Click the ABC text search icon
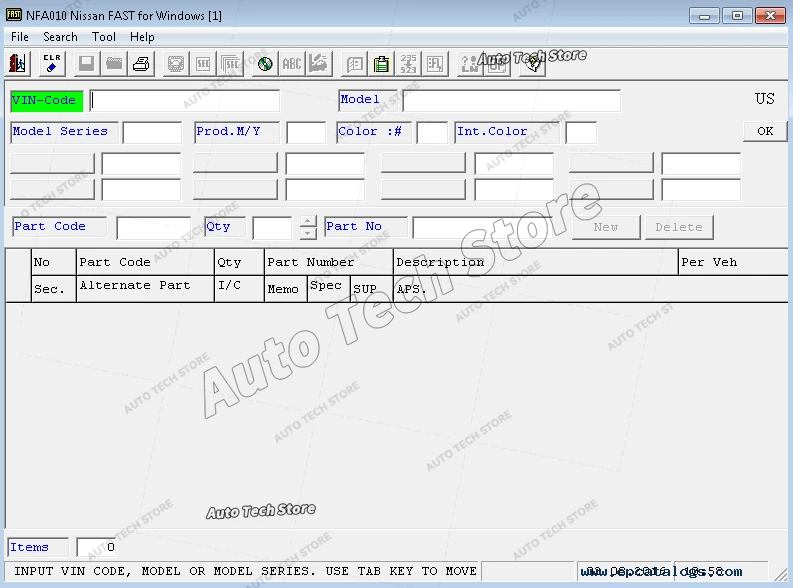This screenshot has height=588, width=793. click(x=292, y=64)
